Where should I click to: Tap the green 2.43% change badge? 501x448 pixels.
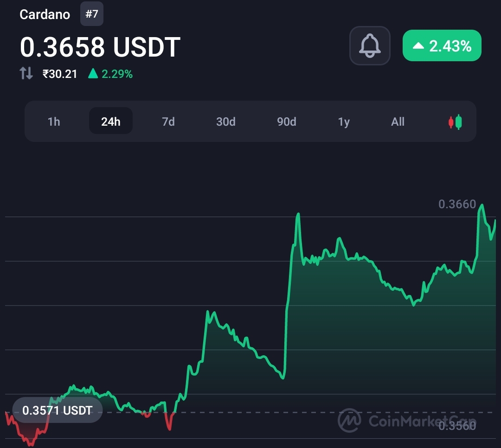pos(442,45)
